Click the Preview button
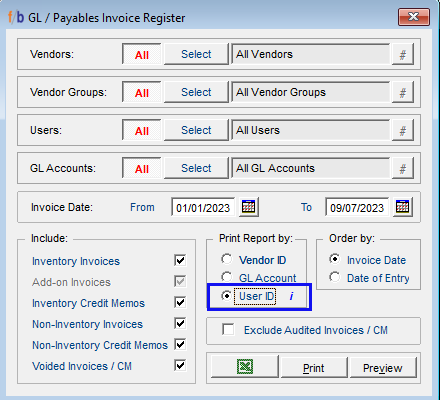Image resolution: width=440 pixels, height=400 pixels. click(383, 367)
